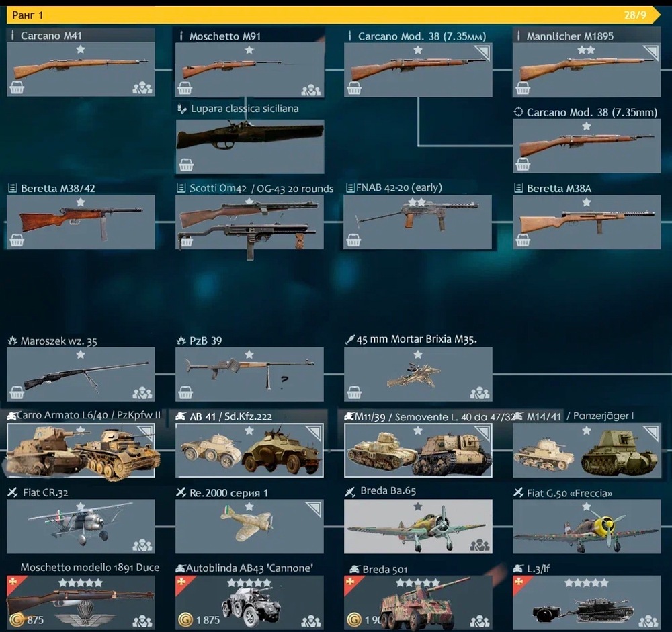This screenshot has width=672, height=632.
Task: Click the squad icon on 45 mm Mortar Brixia
Action: [479, 392]
